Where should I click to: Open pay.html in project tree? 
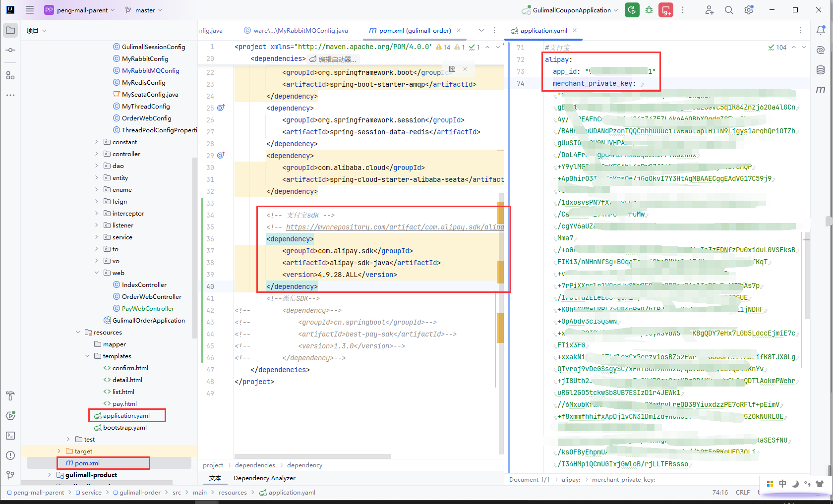pyautogui.click(x=124, y=403)
